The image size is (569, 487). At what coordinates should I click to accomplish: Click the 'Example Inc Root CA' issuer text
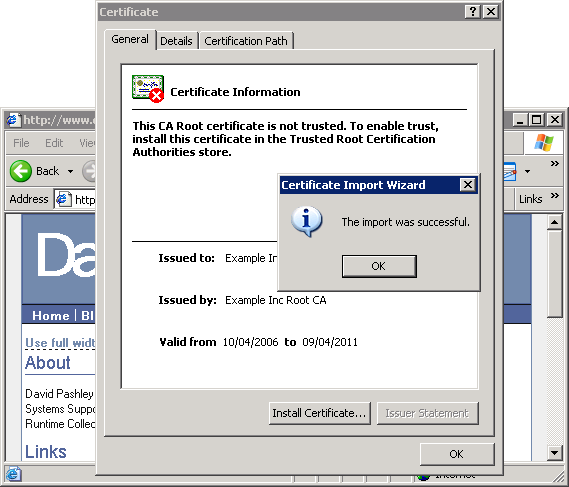pos(275,300)
